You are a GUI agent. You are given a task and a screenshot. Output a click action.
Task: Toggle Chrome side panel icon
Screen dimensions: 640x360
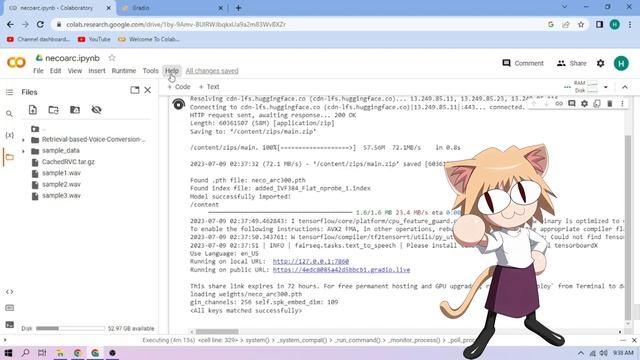pyautogui.click(x=599, y=24)
